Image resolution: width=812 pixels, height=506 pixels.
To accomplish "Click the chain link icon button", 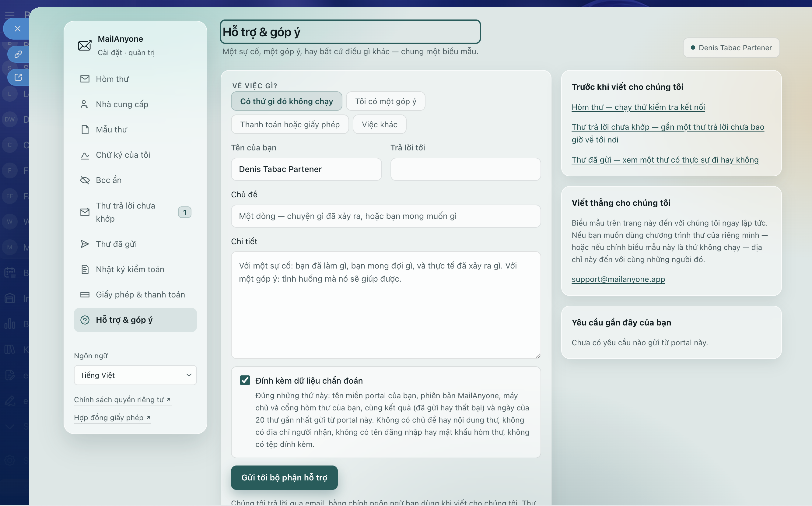I will (18, 54).
